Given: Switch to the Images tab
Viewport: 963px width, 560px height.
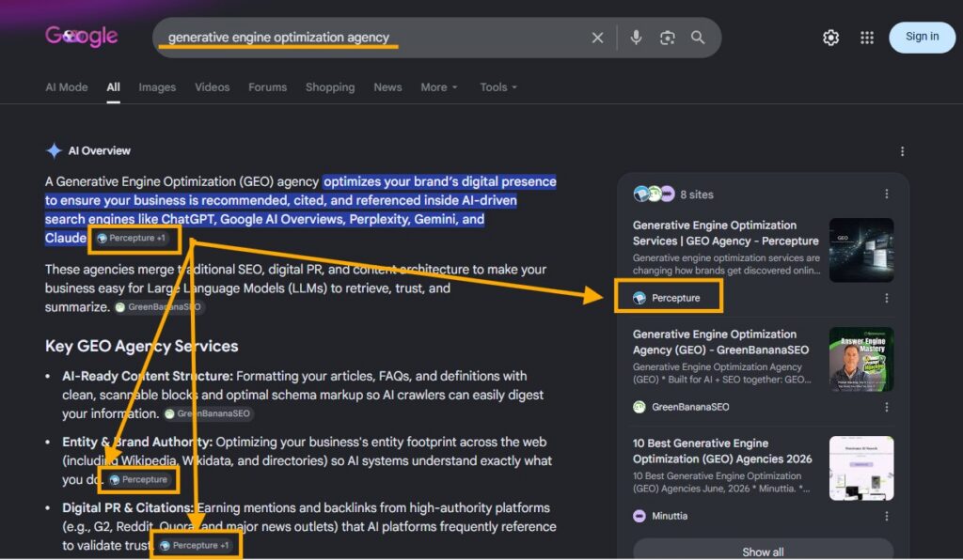Looking at the screenshot, I should (157, 87).
